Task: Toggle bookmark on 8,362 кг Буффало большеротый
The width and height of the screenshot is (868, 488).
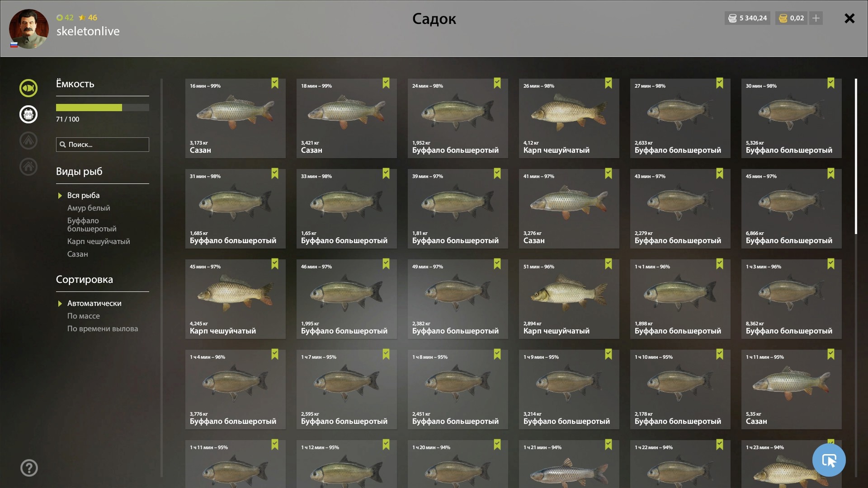Action: [x=831, y=264]
